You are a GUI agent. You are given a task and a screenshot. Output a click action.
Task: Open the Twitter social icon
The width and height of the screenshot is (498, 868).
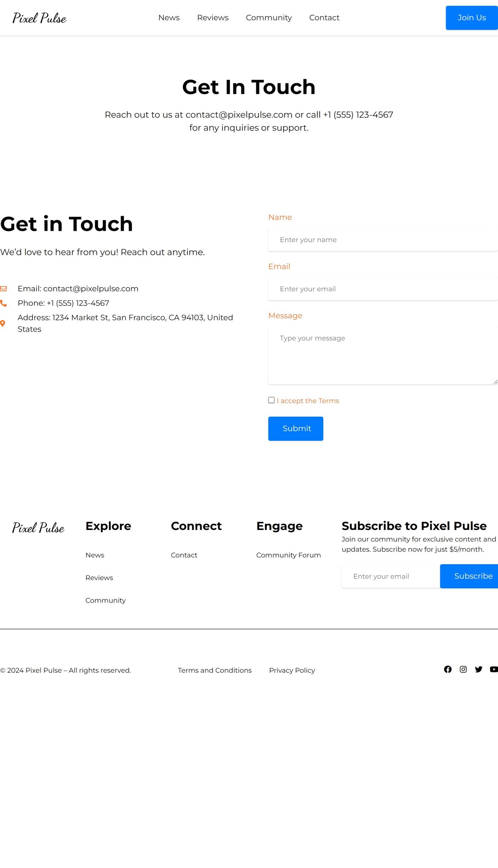479,669
